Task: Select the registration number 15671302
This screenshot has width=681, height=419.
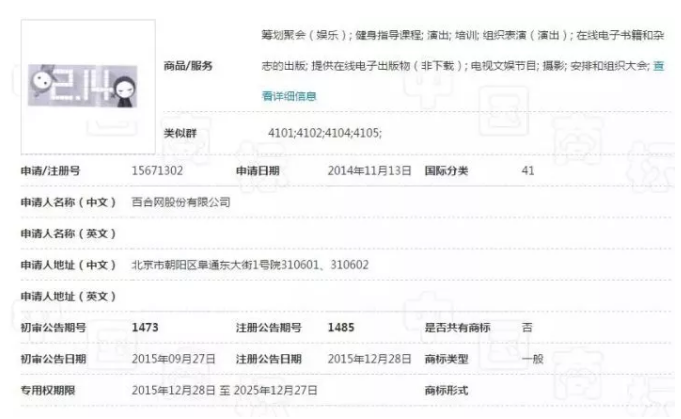Action: 157,171
